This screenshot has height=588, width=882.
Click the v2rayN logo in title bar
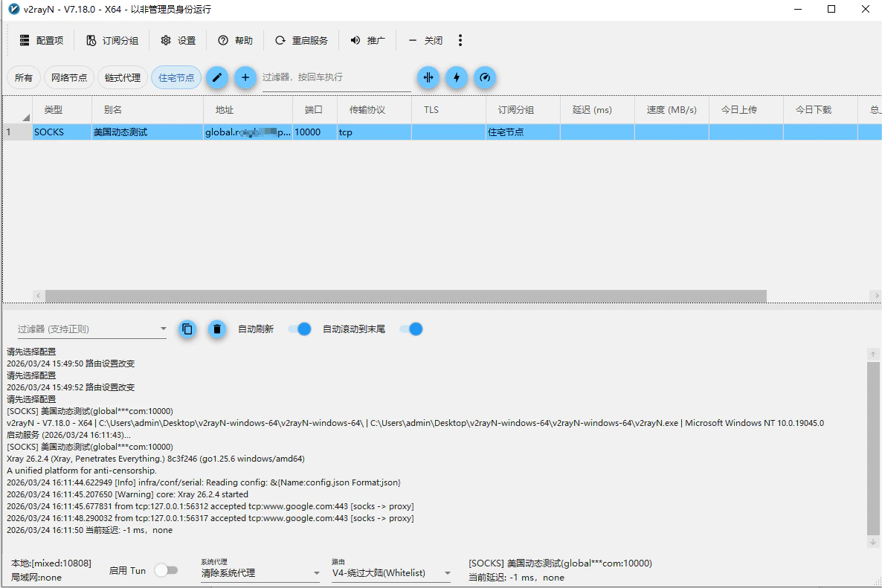[x=14, y=9]
